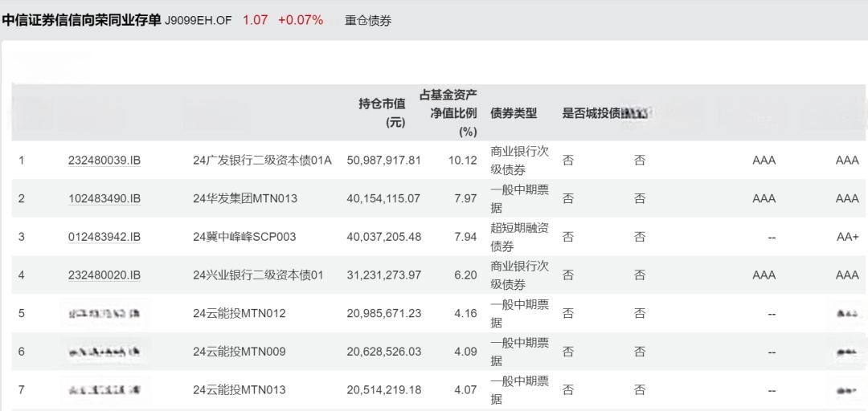Screen dimensions: 868x411
Task: Click the 6.20 percentage cell
Action: pos(465,275)
